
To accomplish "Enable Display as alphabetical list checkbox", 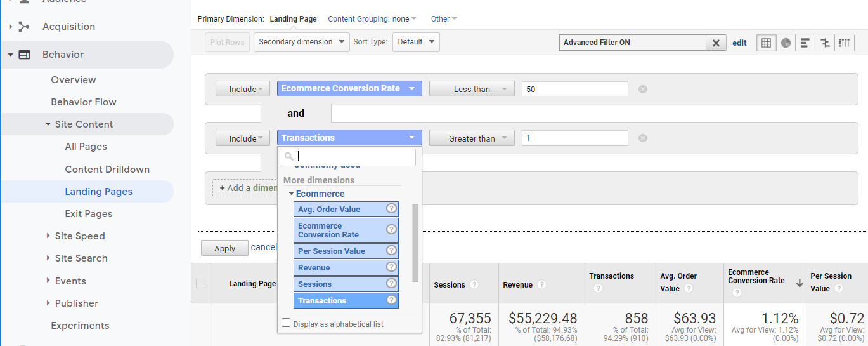I will click(x=286, y=323).
